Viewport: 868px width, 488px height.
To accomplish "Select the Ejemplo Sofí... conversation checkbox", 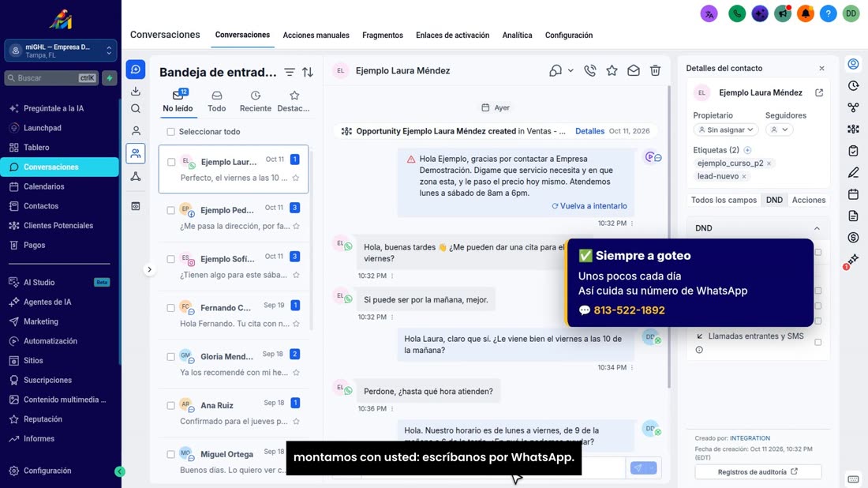I will 171,259.
